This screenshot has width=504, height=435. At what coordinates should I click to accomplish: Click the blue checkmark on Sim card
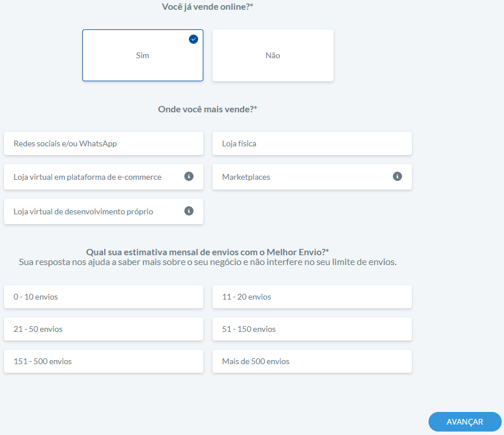pos(194,39)
